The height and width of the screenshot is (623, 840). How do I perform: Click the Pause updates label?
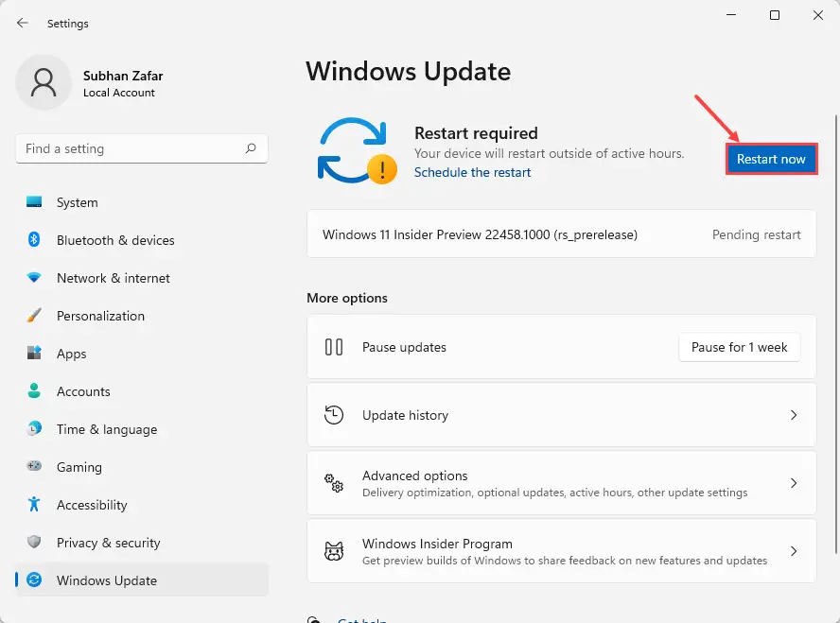(x=404, y=347)
